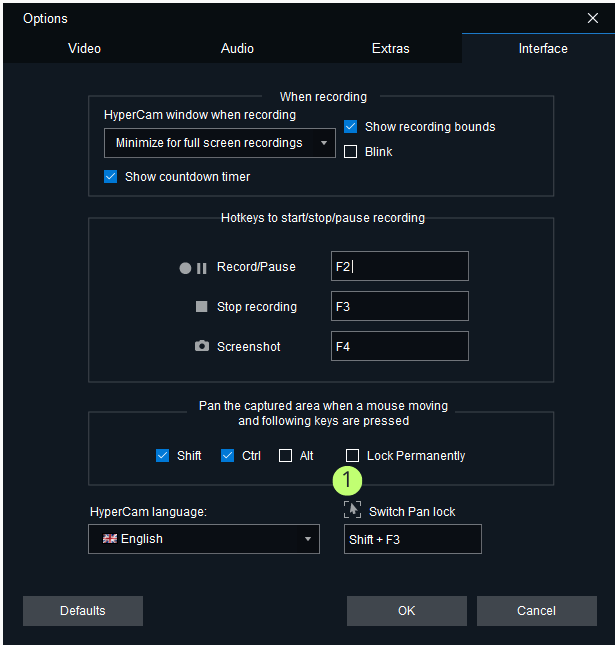This screenshot has width=615, height=645.
Task: Disable Show recording bounds checkbox
Action: pos(350,127)
